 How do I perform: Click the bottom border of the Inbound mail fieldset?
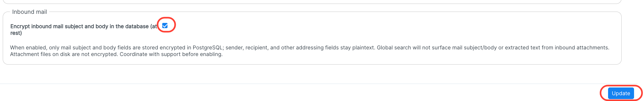coord(312,64)
